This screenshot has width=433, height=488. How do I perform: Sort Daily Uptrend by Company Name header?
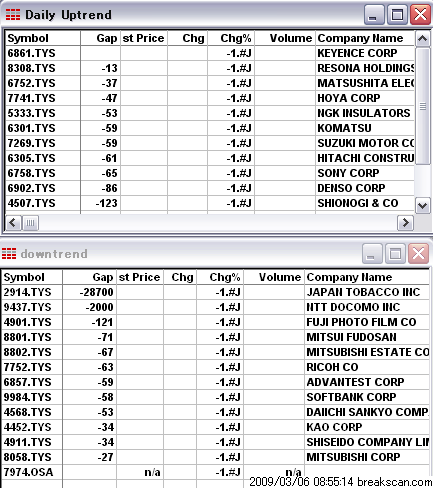click(365, 38)
